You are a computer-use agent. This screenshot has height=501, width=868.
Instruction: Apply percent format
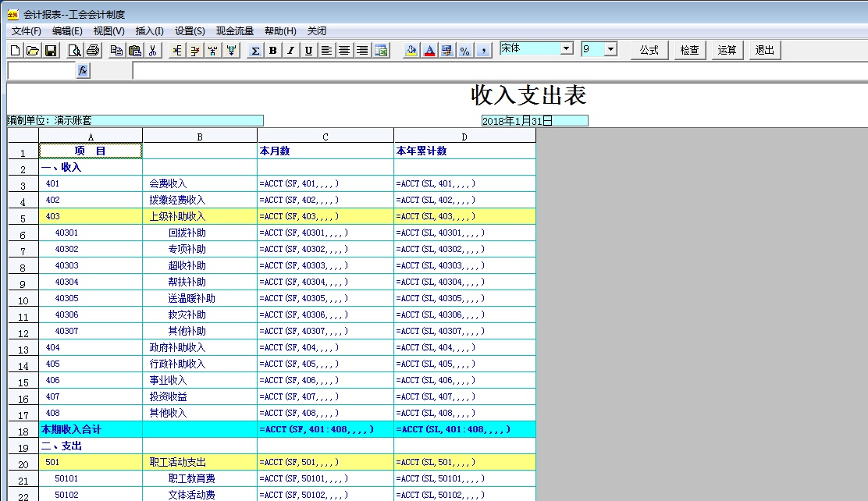(465, 51)
